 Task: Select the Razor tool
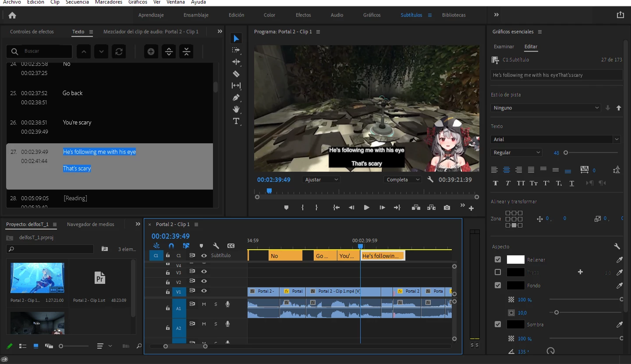[x=236, y=74]
